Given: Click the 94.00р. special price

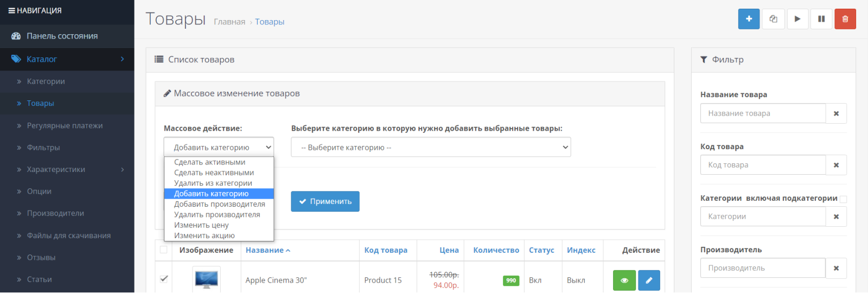Looking at the screenshot, I should point(446,285).
